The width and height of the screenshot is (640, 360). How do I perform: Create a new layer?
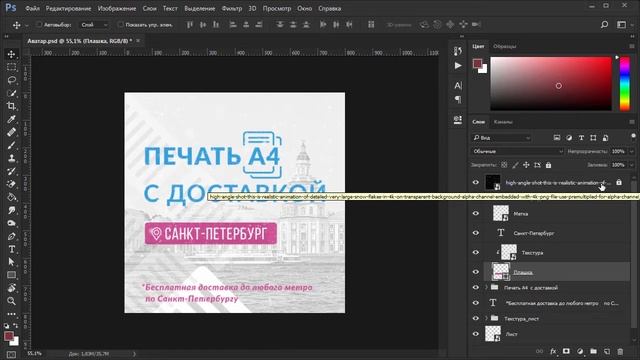pyautogui.click(x=607, y=351)
